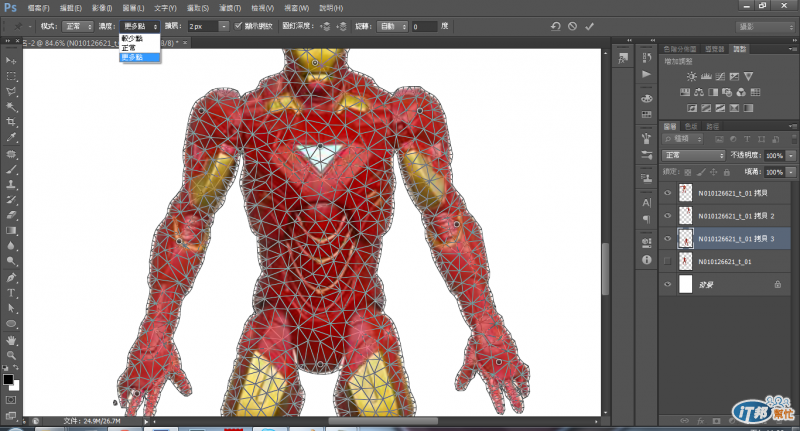Select the Rectangular Marquee tool
This screenshot has width=800, height=431.
11,76
